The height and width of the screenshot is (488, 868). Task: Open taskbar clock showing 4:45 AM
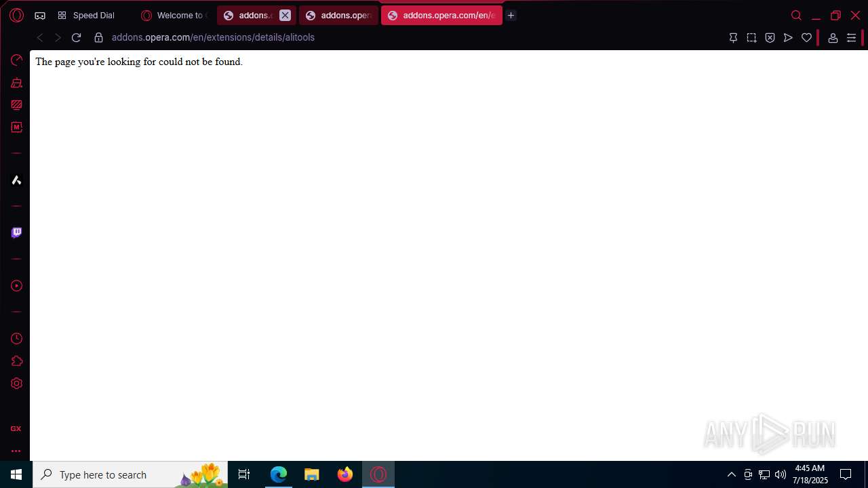tap(810, 474)
